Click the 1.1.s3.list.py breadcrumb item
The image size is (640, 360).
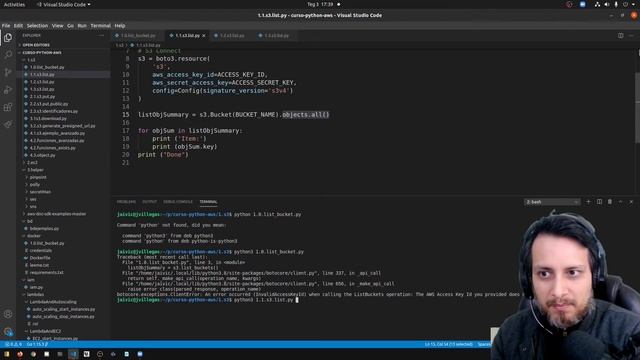(146, 45)
